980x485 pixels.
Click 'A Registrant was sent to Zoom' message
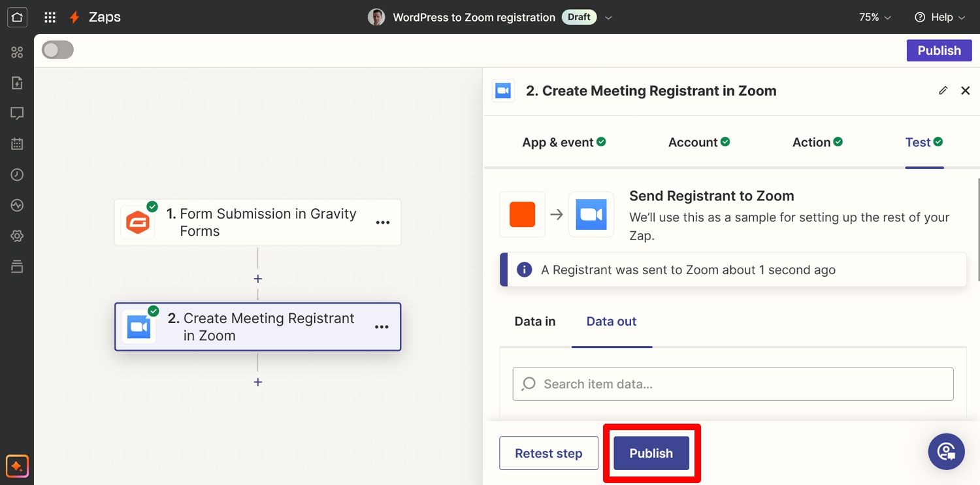point(688,270)
